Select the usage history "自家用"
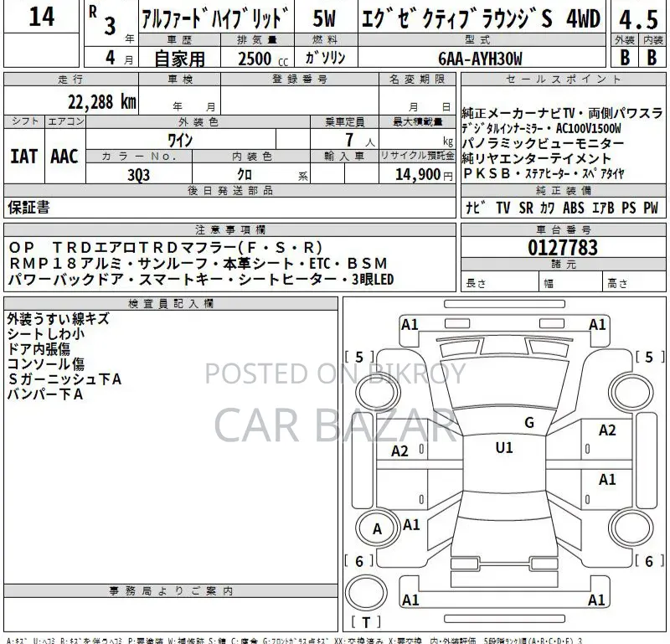This screenshot has height=644, width=670. (x=179, y=59)
